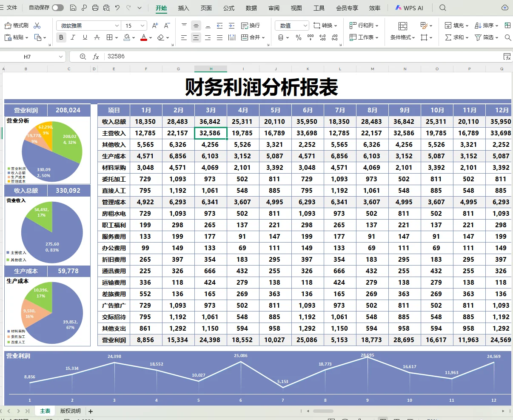513x420 pixels.
Task: Switch to the 公式 tab
Action: 229,8
